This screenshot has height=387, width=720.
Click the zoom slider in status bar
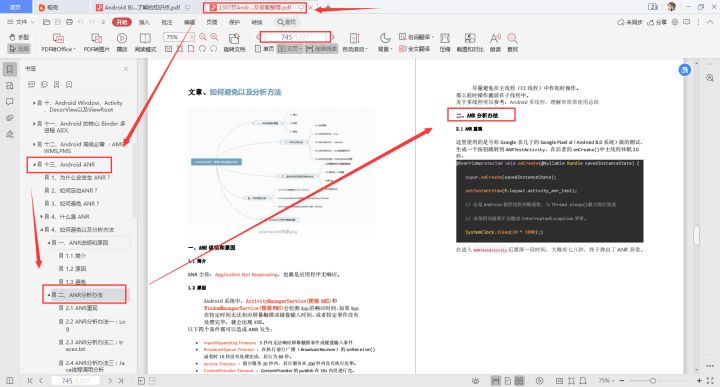pos(652,381)
